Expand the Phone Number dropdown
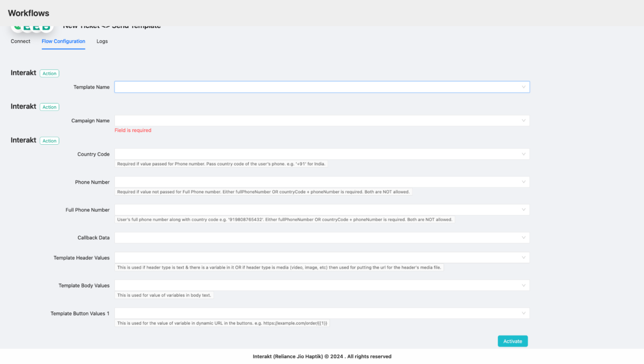 (x=523, y=182)
